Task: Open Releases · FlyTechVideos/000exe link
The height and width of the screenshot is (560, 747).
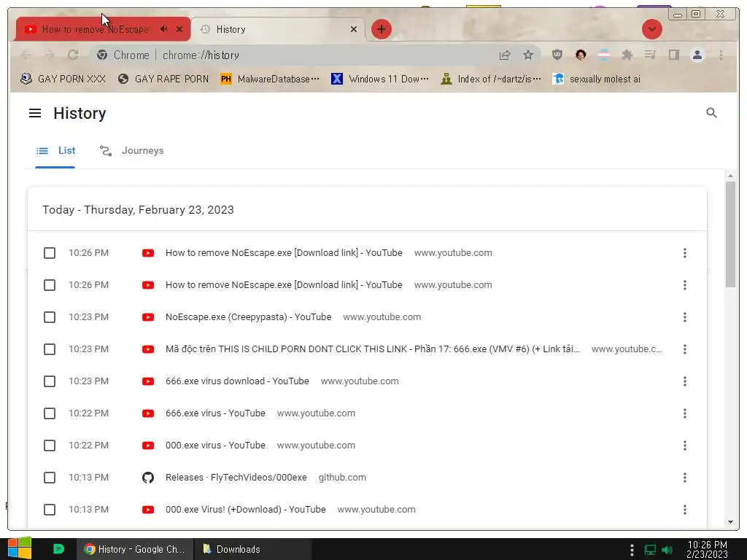Action: (236, 478)
